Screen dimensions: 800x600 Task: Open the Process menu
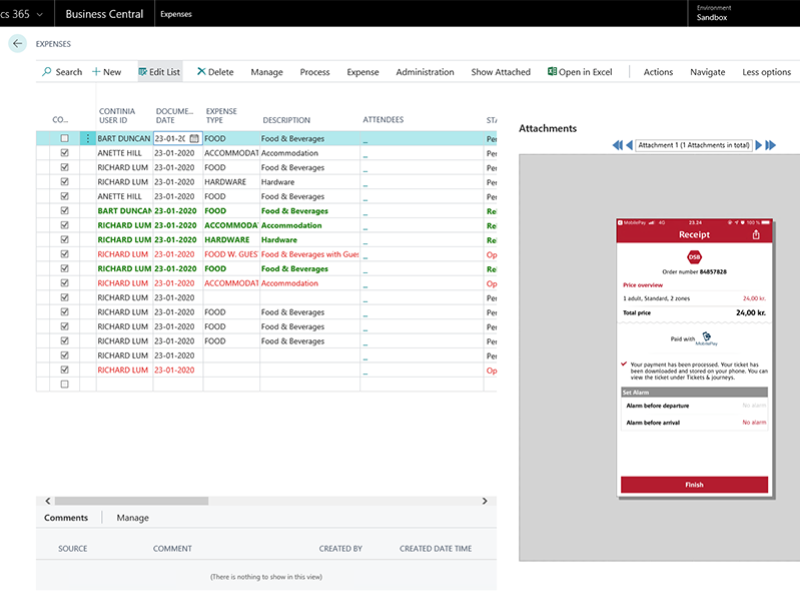tap(315, 72)
